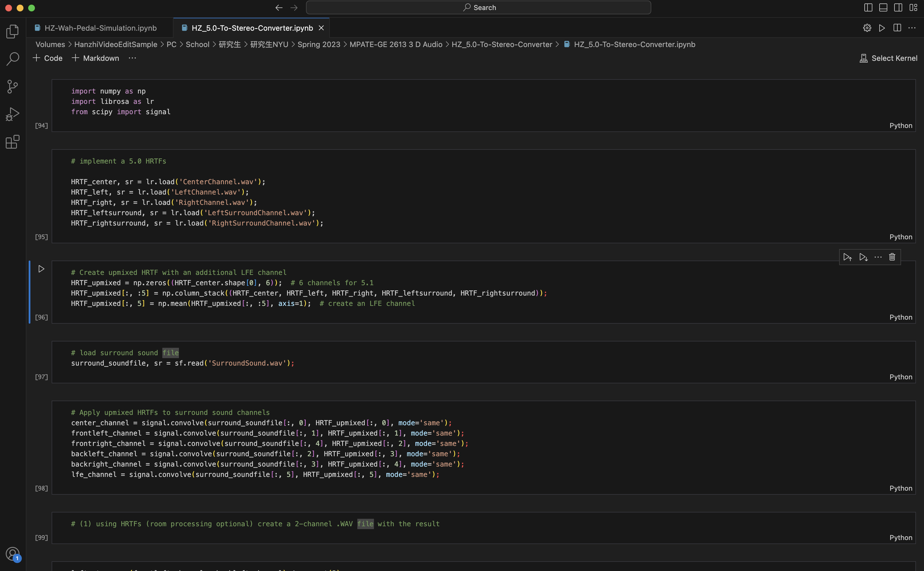This screenshot has width=924, height=571.
Task: Click Select Kernel button
Action: [888, 58]
